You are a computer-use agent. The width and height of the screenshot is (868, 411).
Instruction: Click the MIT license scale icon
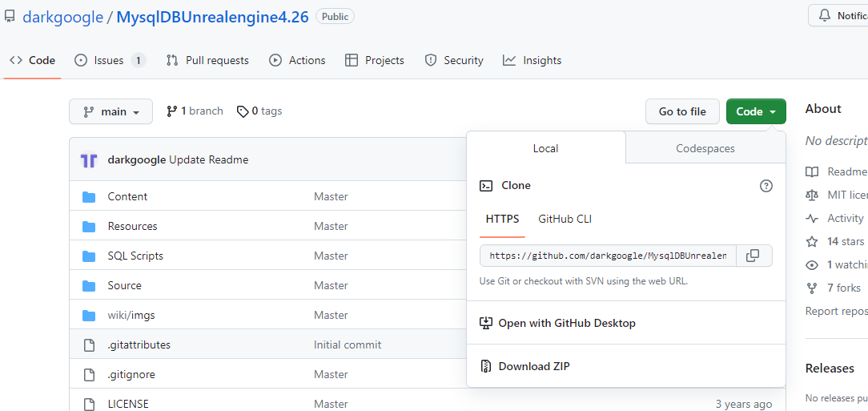click(811, 195)
